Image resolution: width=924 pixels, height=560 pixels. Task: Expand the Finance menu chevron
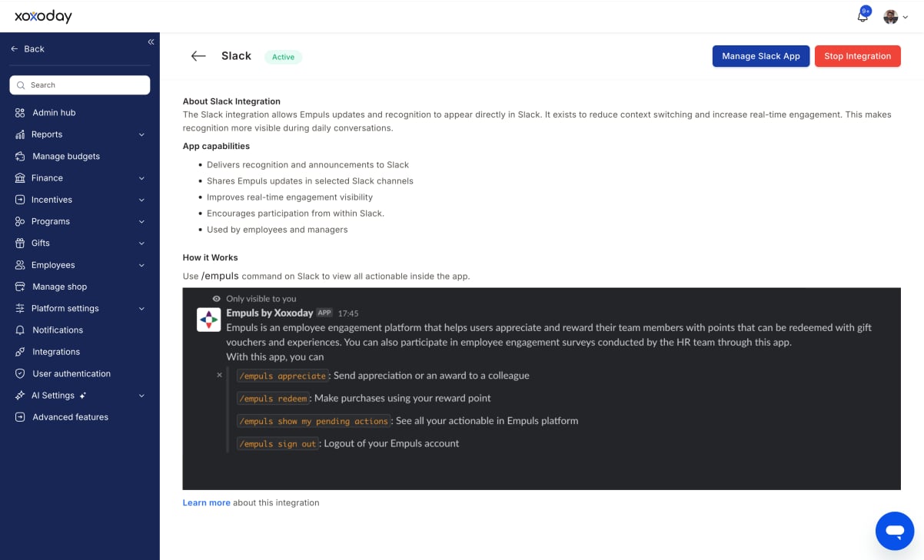click(x=141, y=178)
